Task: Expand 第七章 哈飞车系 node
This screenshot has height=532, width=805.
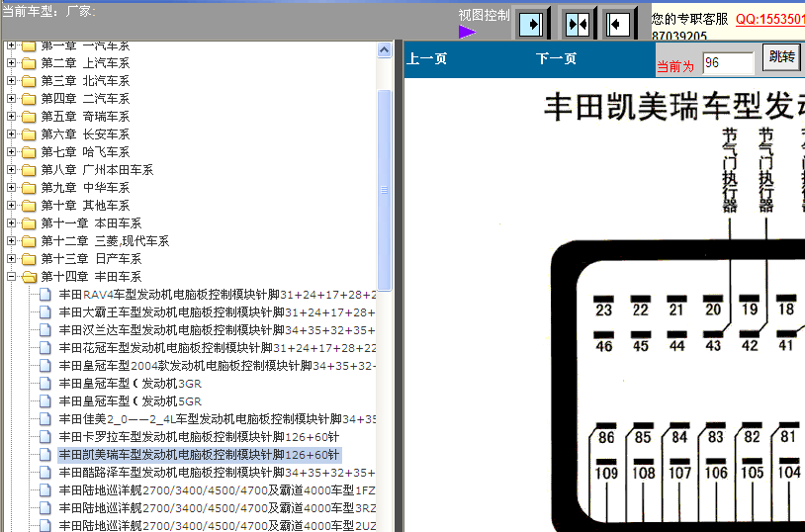Action: [x=11, y=151]
